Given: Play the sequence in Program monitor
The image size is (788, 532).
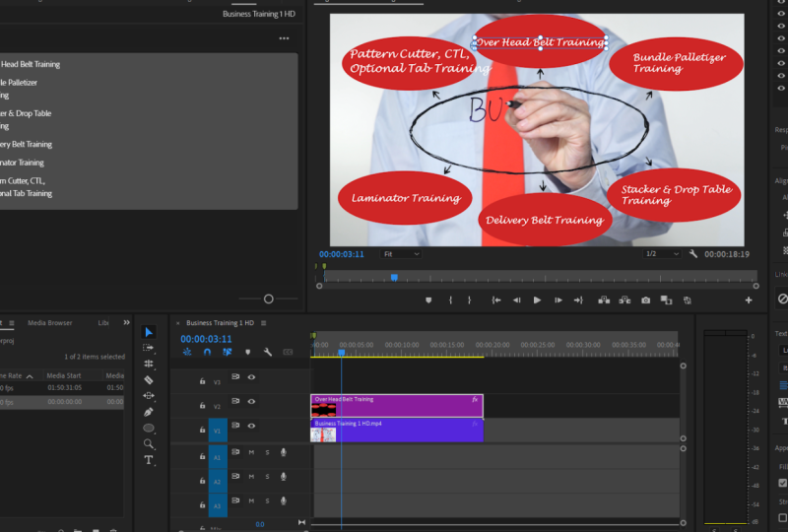Looking at the screenshot, I should tap(537, 300).
